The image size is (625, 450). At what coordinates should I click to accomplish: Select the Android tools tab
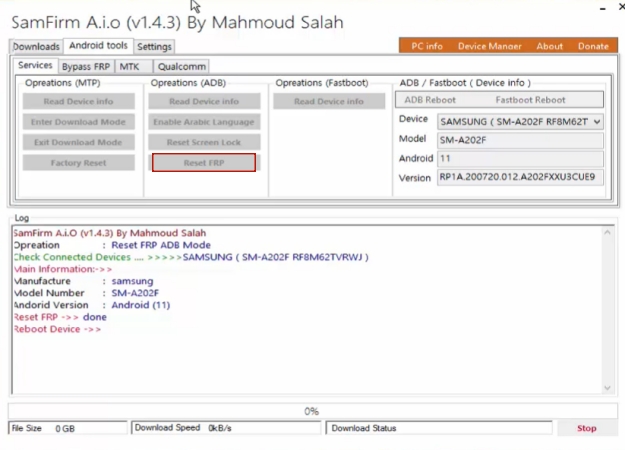[98, 45]
